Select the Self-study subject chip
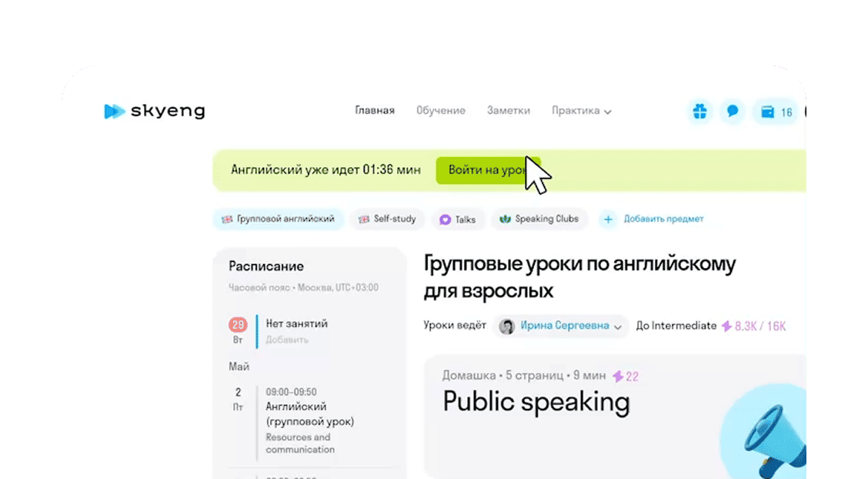This screenshot has height=479, width=868. click(x=386, y=219)
